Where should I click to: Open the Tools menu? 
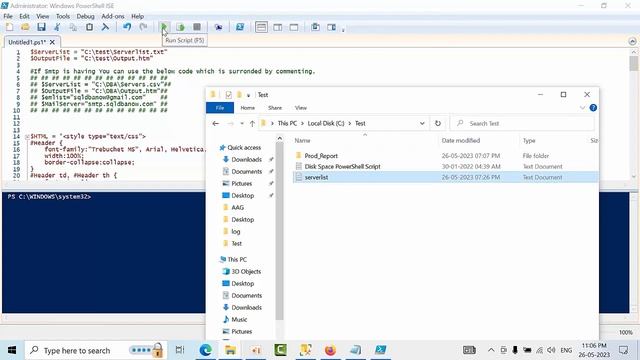coord(63,16)
